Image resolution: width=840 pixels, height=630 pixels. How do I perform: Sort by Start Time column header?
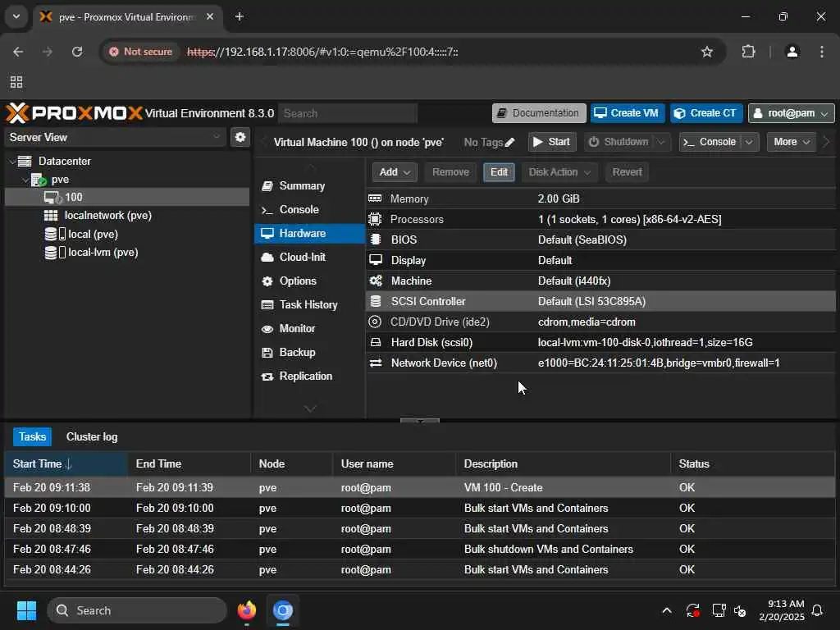[66, 464]
